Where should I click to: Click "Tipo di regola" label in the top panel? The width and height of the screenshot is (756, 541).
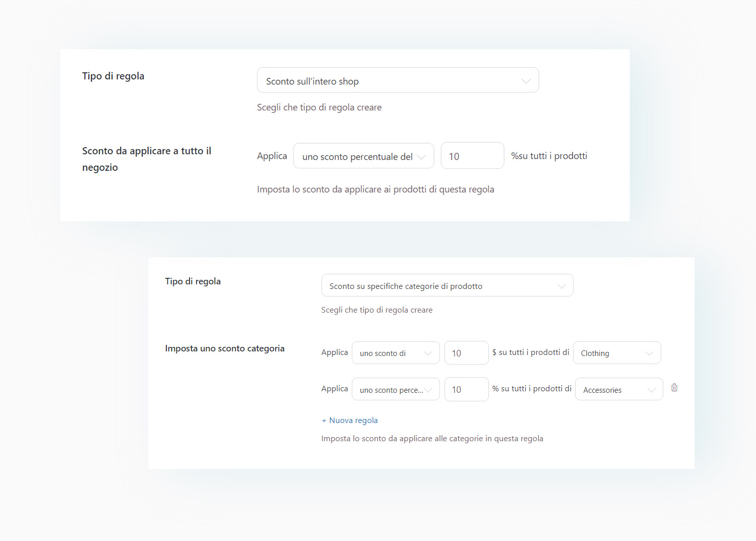[x=113, y=76]
